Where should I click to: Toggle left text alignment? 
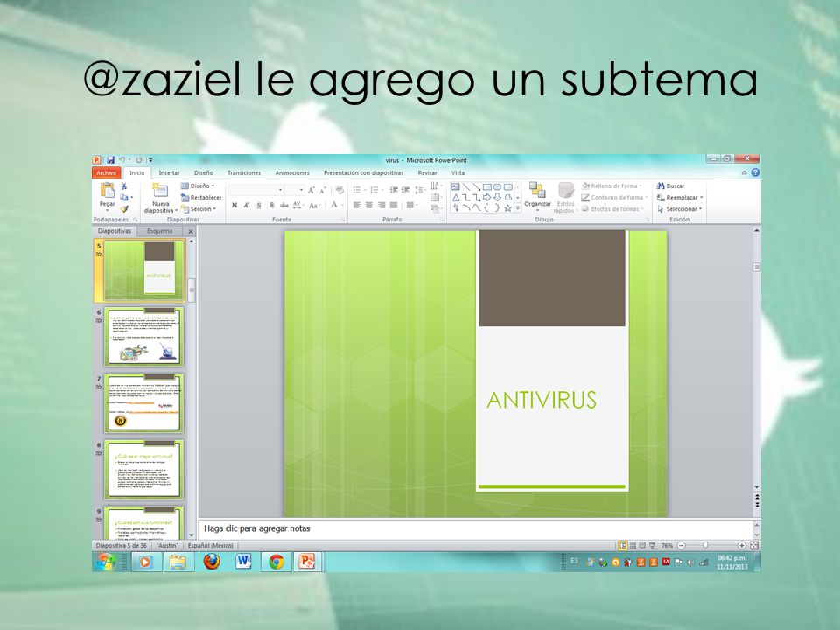357,205
